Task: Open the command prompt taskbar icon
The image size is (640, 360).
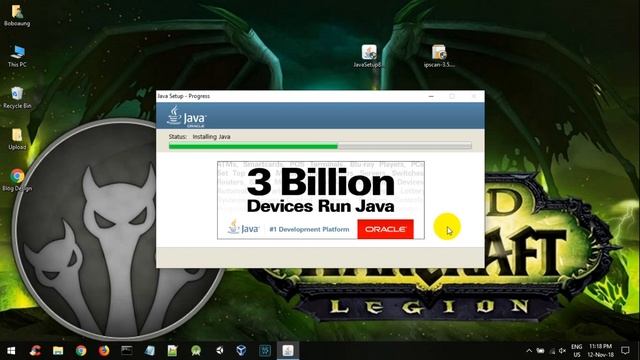Action: [x=127, y=351]
